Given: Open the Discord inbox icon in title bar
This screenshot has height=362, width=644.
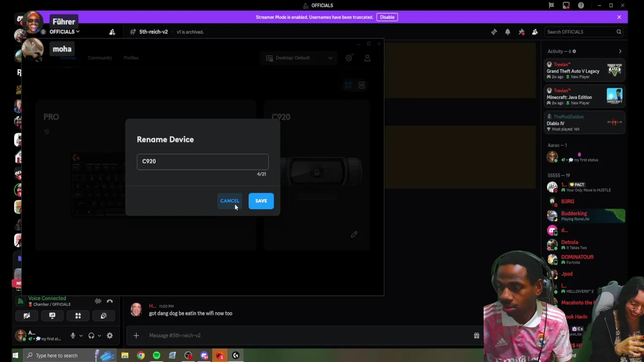Looking at the screenshot, I should pos(566,6).
